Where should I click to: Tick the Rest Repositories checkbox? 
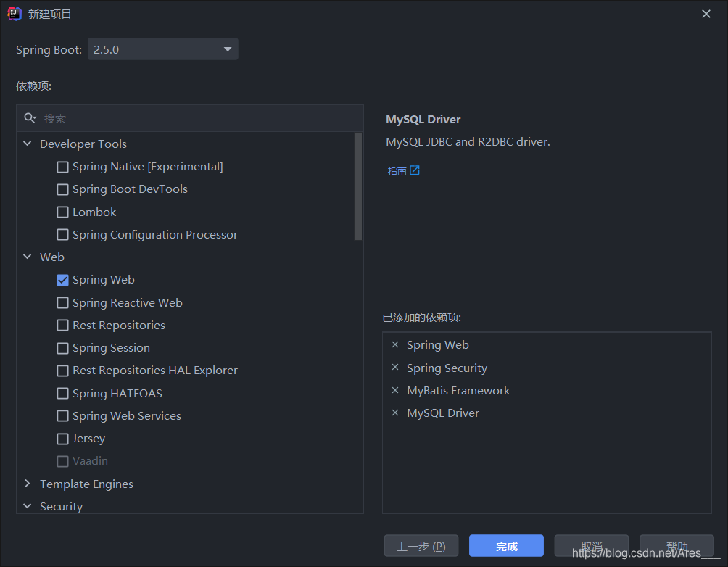click(62, 325)
